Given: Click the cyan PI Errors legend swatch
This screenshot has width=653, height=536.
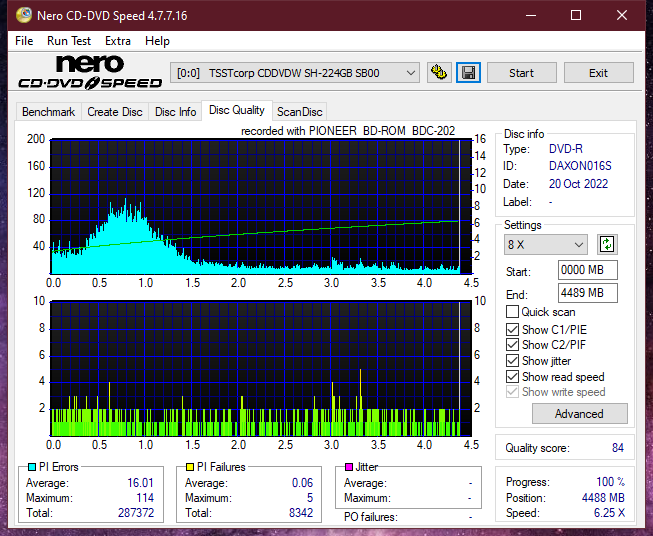Looking at the screenshot, I should [x=32, y=467].
